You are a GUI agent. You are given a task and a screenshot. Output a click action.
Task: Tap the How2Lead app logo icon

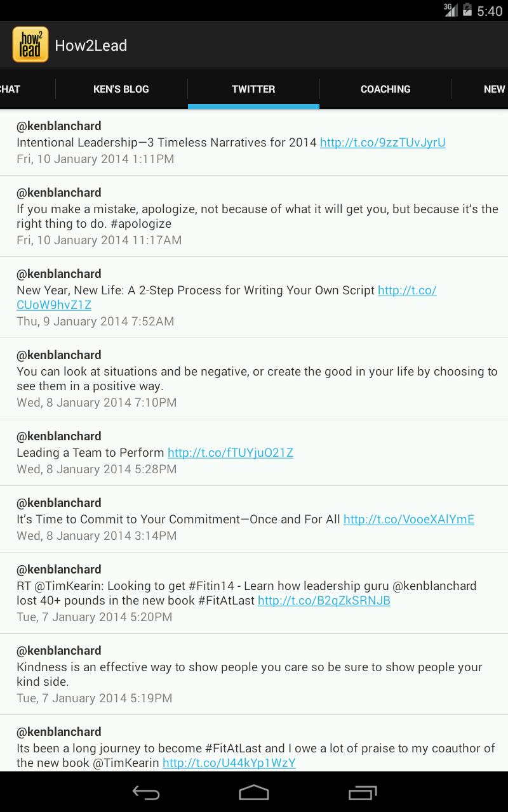(x=30, y=45)
